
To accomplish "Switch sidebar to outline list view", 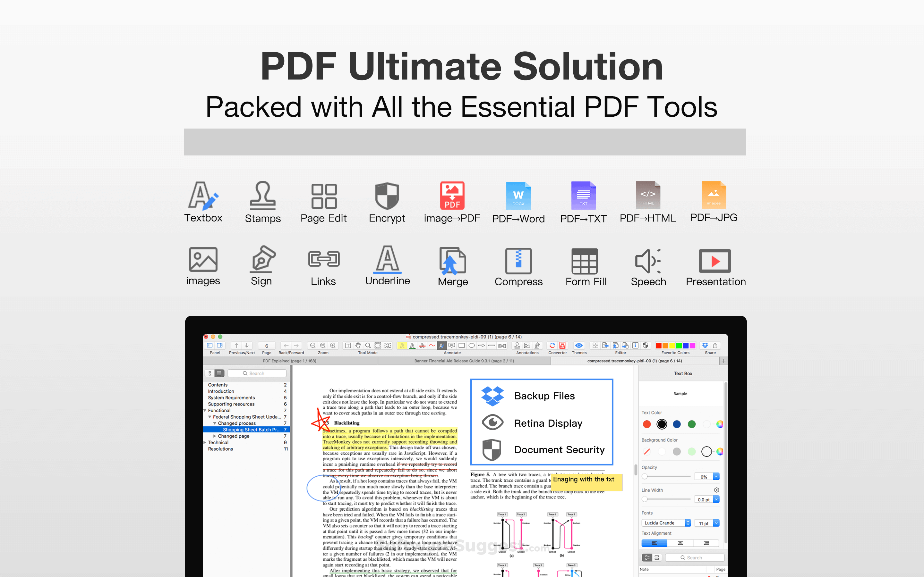I will 219,373.
